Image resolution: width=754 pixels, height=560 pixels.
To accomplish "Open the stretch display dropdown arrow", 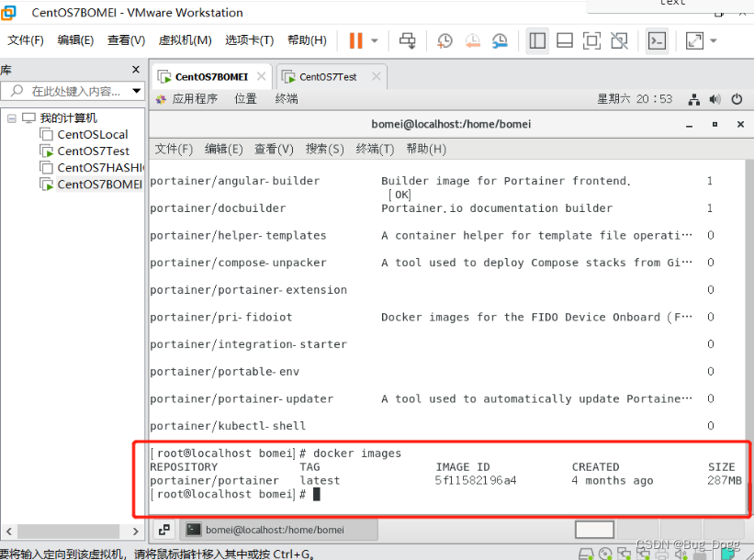I will (714, 41).
